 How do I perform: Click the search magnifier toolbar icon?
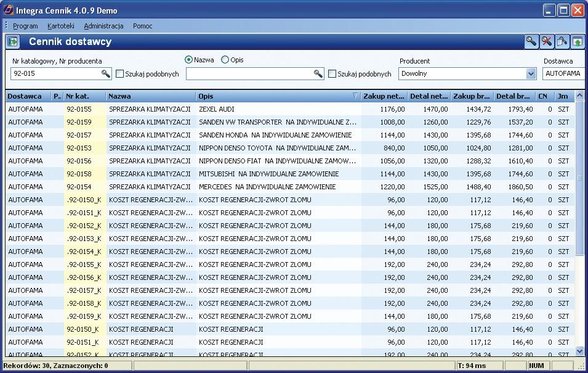(531, 41)
